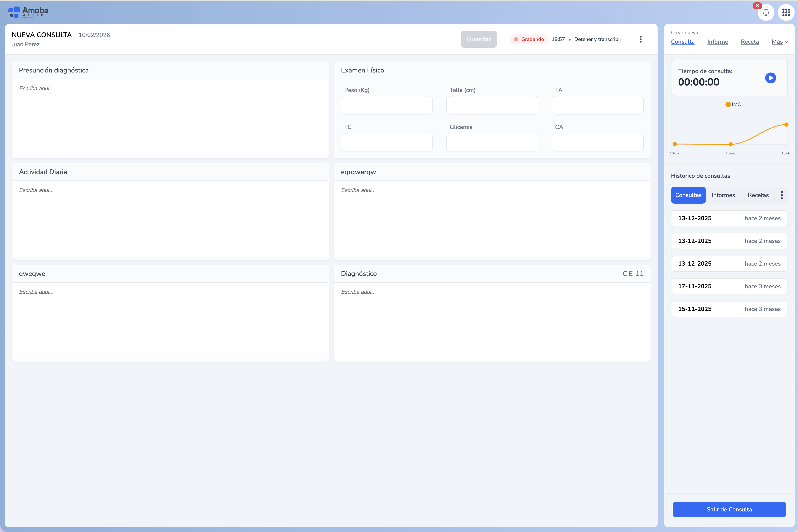
Task: Switch to the Recetas tab
Action: click(x=758, y=195)
